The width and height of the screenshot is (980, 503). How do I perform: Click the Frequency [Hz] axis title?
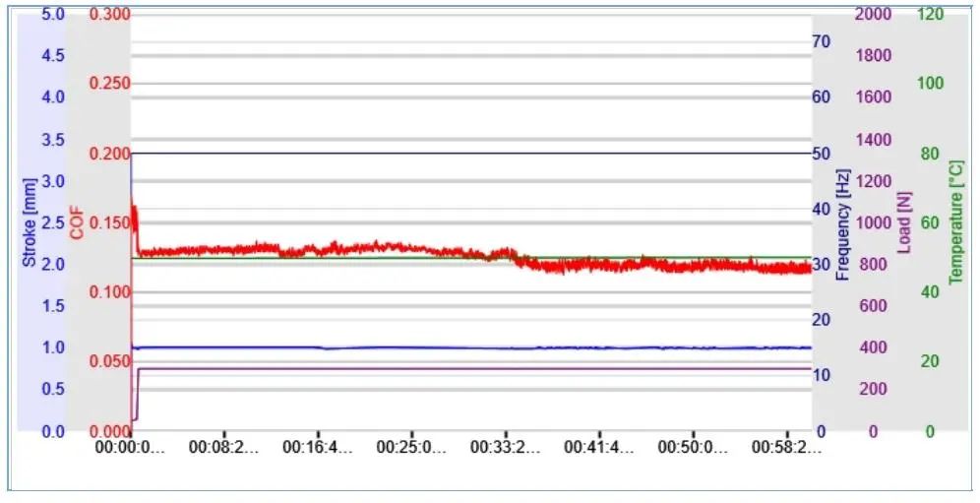(x=843, y=224)
